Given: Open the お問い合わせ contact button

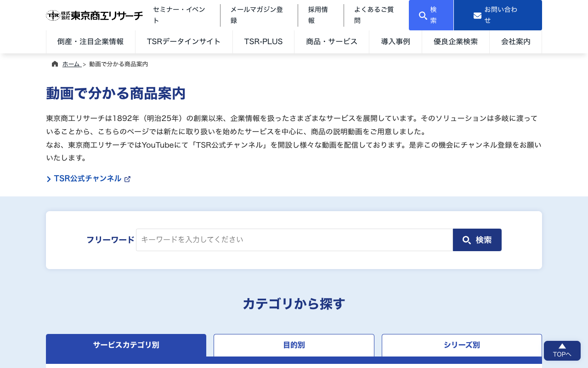Looking at the screenshot, I should (x=498, y=15).
